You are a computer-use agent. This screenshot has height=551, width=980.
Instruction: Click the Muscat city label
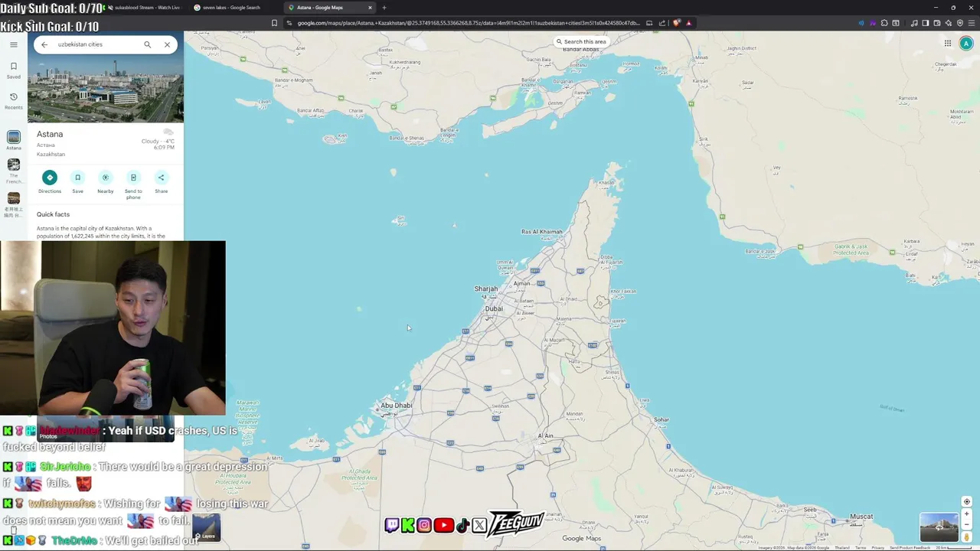[861, 517]
